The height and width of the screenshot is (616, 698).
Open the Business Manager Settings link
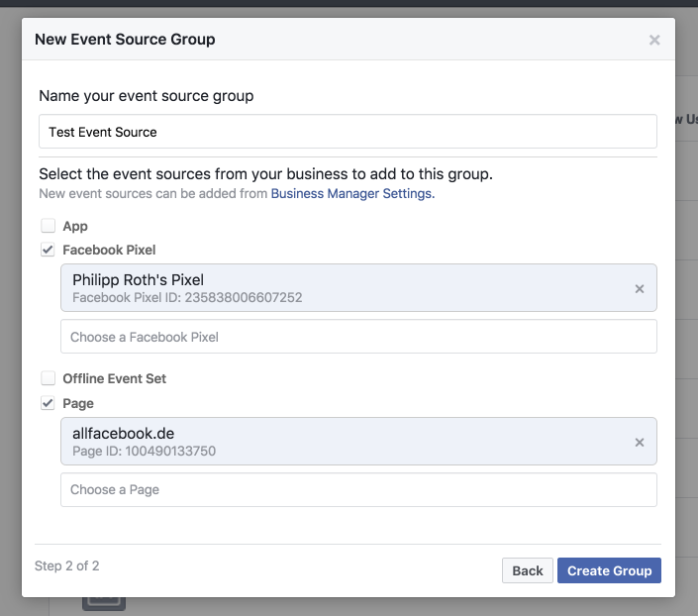pyautogui.click(x=352, y=194)
